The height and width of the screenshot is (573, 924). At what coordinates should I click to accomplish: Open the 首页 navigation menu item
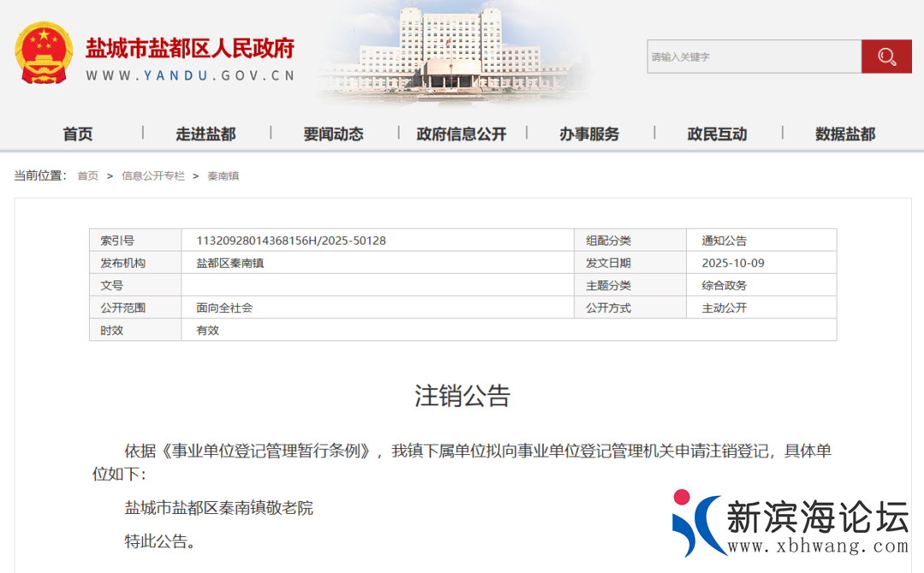pyautogui.click(x=78, y=133)
